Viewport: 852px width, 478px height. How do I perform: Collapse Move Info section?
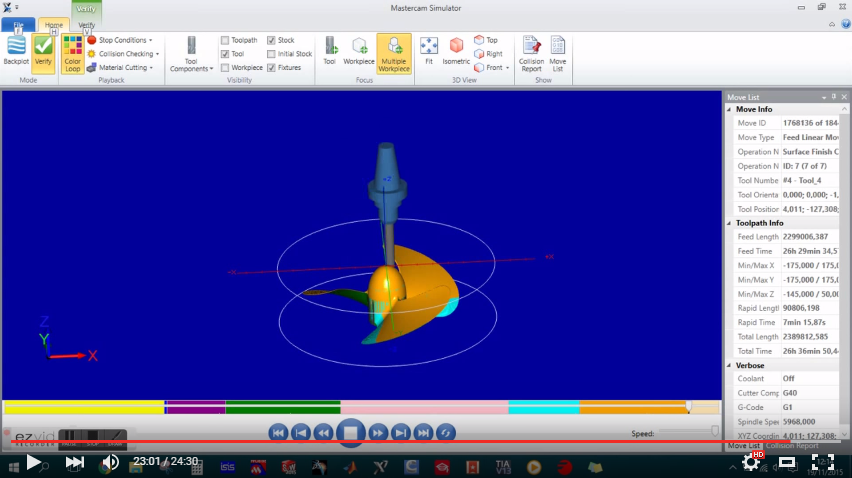tap(729, 109)
